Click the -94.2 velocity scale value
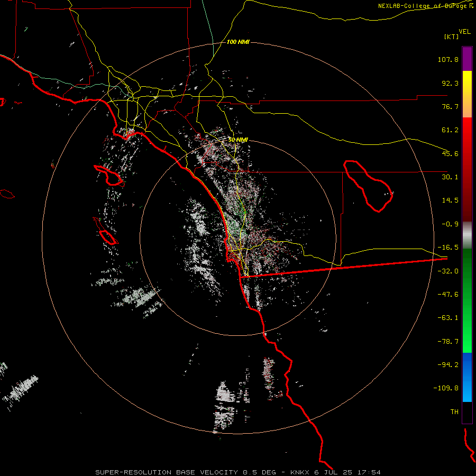Viewport: 476px width, 476px height. [448, 364]
